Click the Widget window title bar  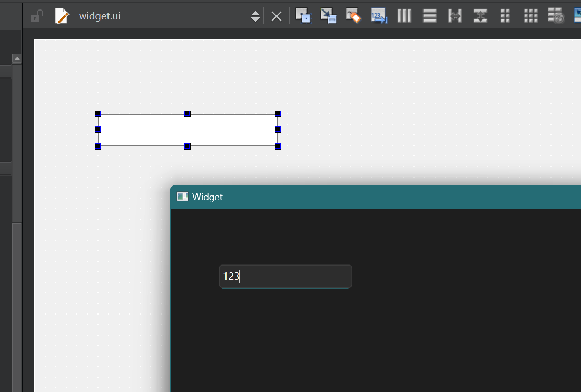coord(369,197)
